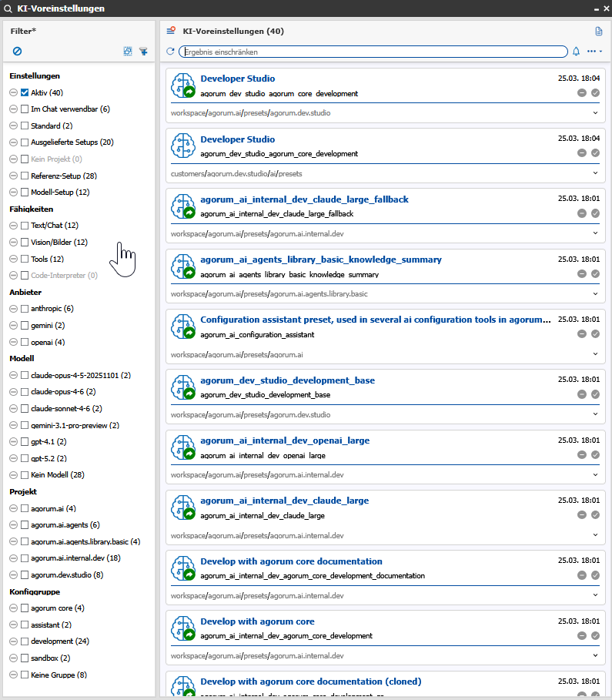
Task: Open the 'Develop with agorum core documentation' preset
Action: pyautogui.click(x=291, y=561)
